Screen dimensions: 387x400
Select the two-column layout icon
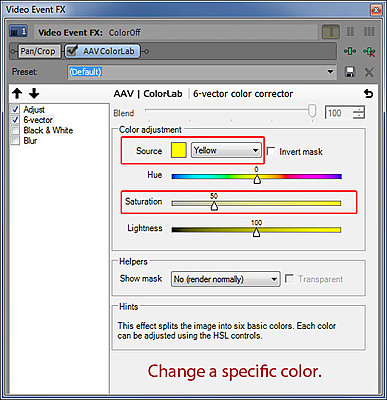350,32
